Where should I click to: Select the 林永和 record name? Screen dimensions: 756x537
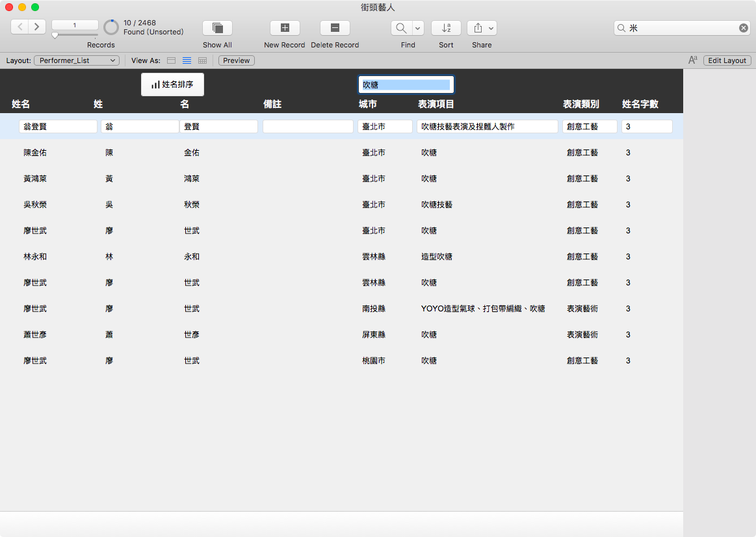click(35, 256)
